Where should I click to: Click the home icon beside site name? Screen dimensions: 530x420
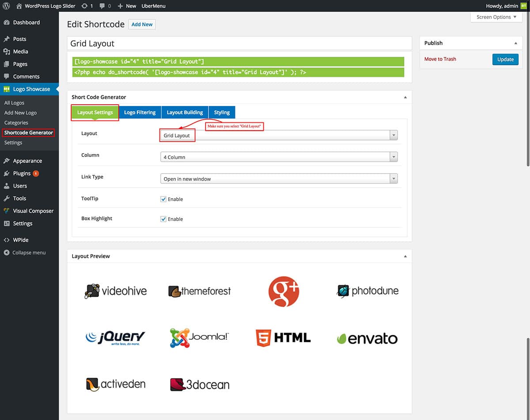coord(19,6)
